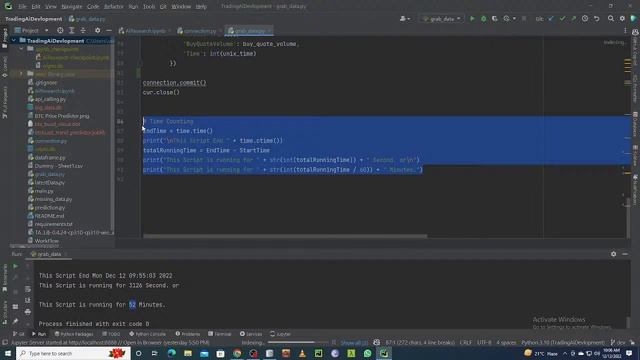Click the Git update project blue arrow icon
Screen dimensions: 640x360
(x=551, y=19)
